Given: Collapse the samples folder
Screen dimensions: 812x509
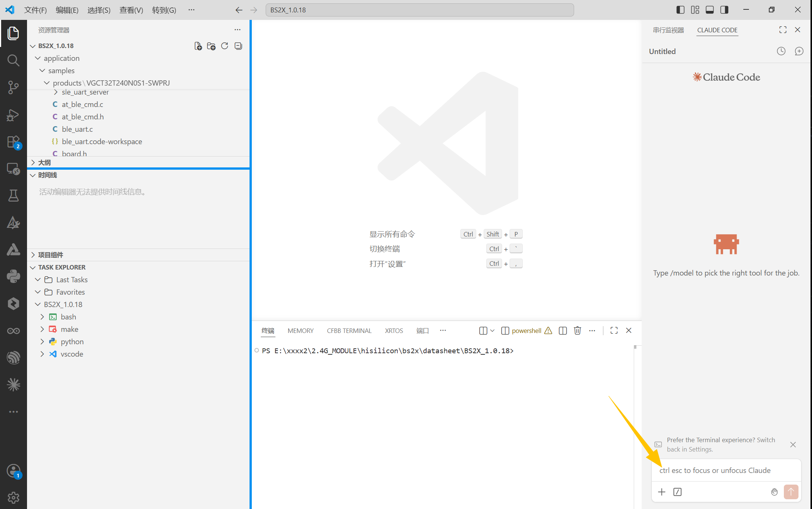Looking at the screenshot, I should pyautogui.click(x=42, y=71).
